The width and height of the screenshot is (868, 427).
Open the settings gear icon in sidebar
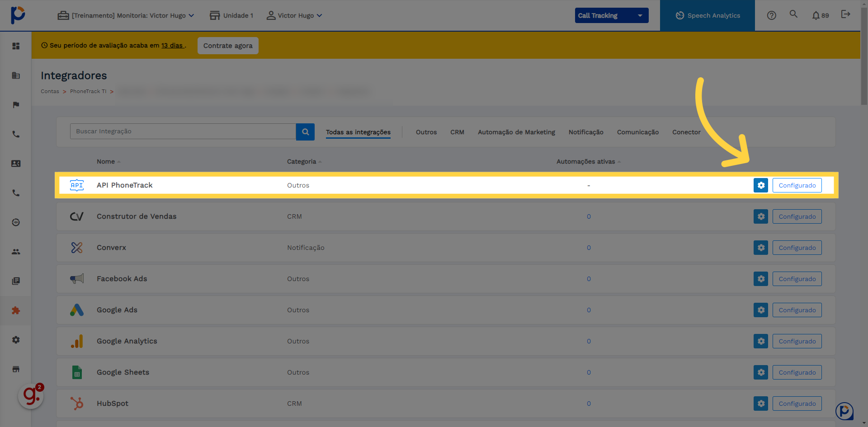16,340
